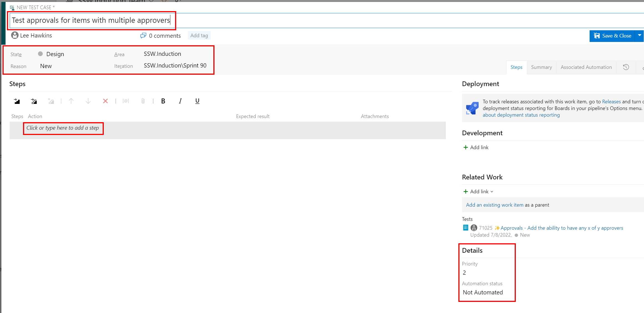Viewport: 644px width, 313px height.
Task: Click the Insert shared steps icon
Action: coord(34,101)
